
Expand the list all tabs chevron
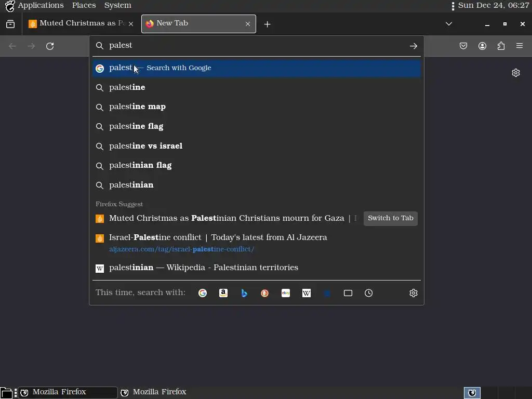(x=448, y=24)
